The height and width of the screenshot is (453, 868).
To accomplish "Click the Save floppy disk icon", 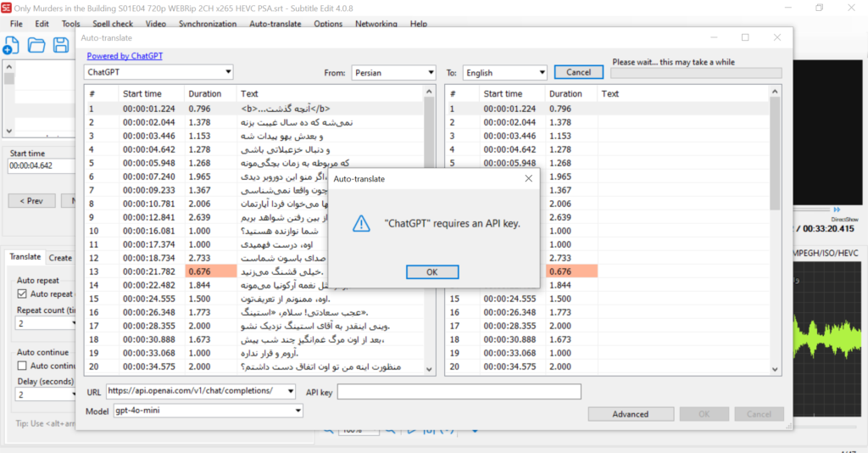I will coord(61,46).
